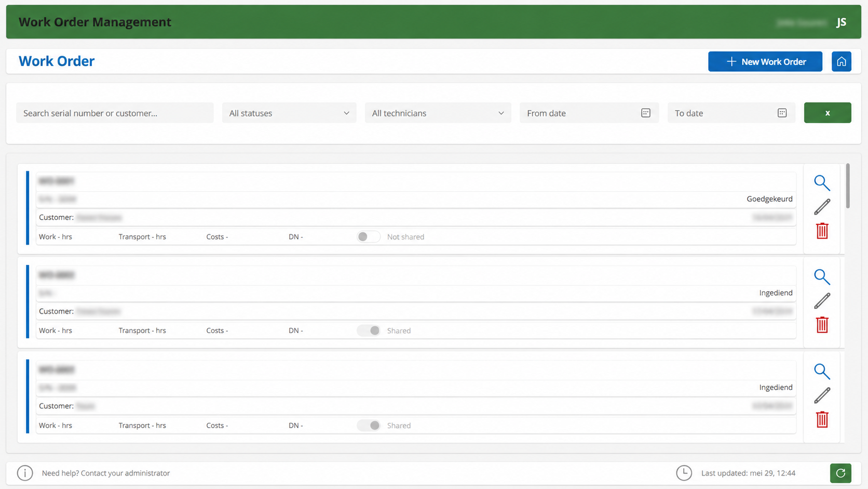
Task: Click the Not shared label in first card
Action: [405, 237]
